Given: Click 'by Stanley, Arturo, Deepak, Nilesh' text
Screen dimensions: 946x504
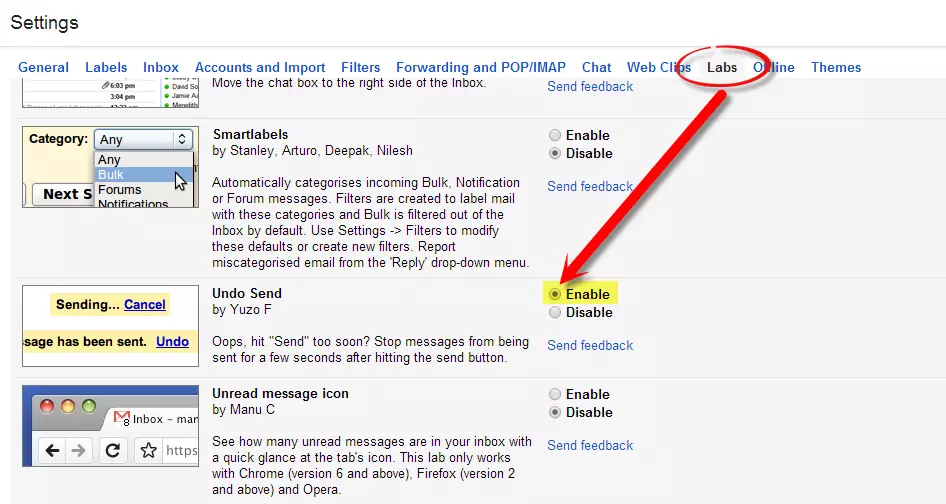Looking at the screenshot, I should pos(313,151).
